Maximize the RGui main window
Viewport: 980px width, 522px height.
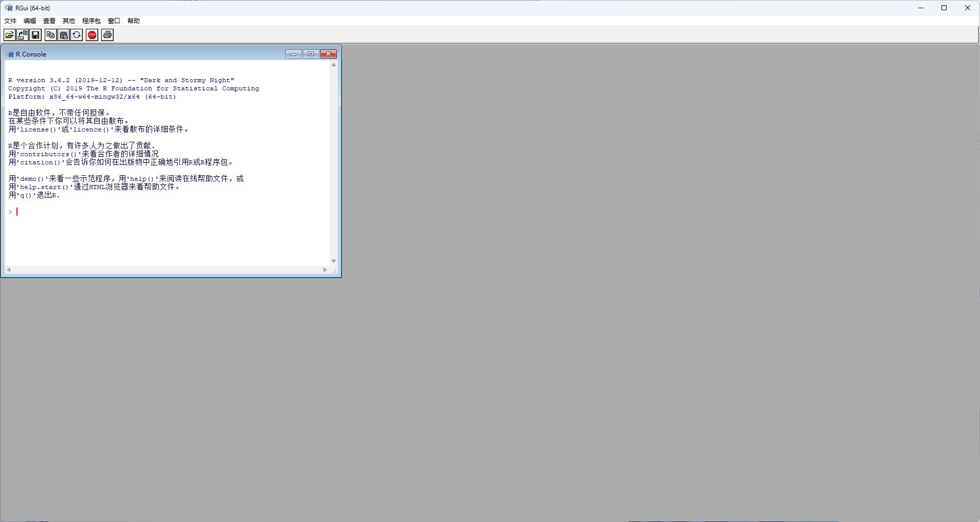click(x=944, y=8)
